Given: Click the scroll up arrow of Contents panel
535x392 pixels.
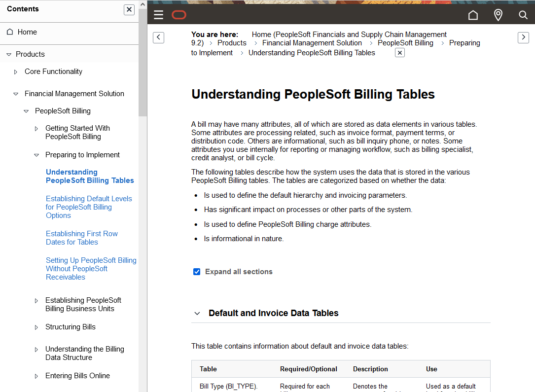Looking at the screenshot, I should (143, 4).
